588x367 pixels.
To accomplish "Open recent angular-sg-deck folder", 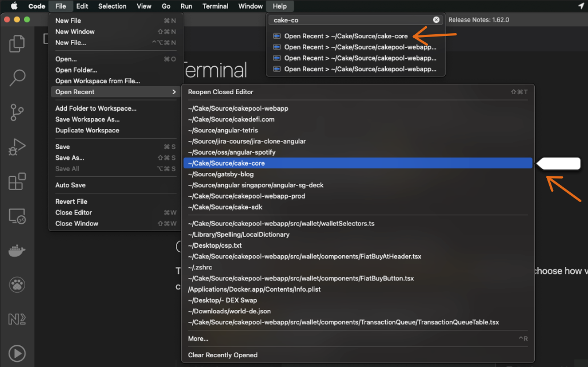I will click(358, 185).
